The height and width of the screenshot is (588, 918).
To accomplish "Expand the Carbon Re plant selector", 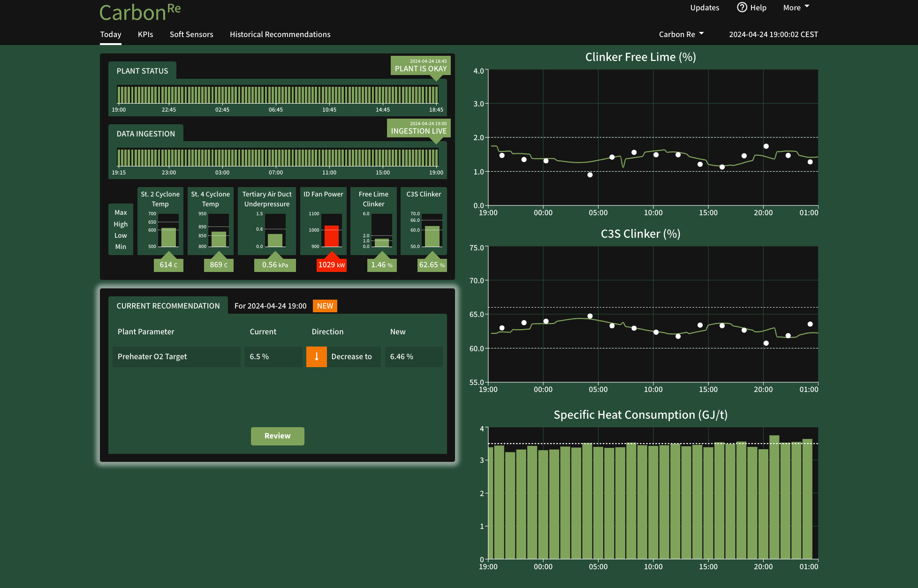I will [681, 34].
